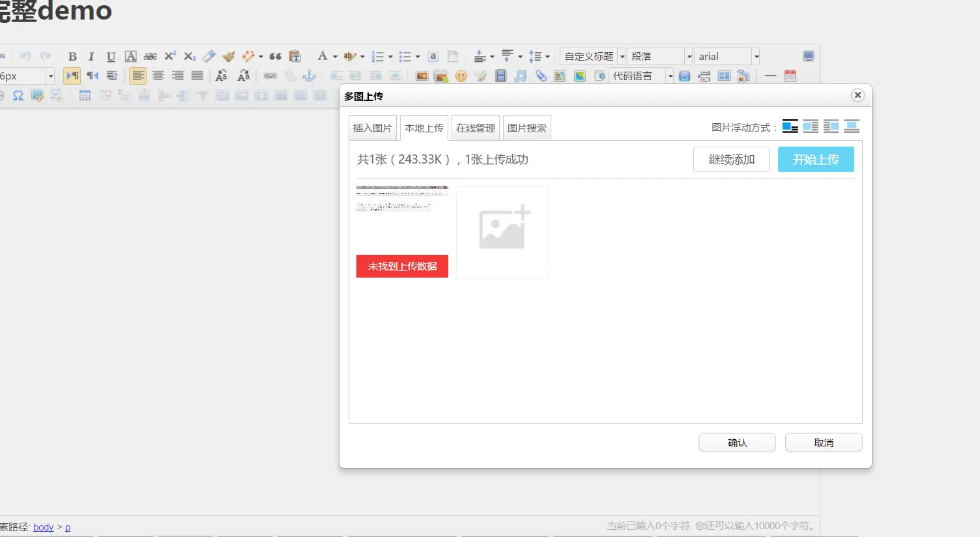
Task: Switch to the 图片搜索 tab
Action: pyautogui.click(x=527, y=128)
